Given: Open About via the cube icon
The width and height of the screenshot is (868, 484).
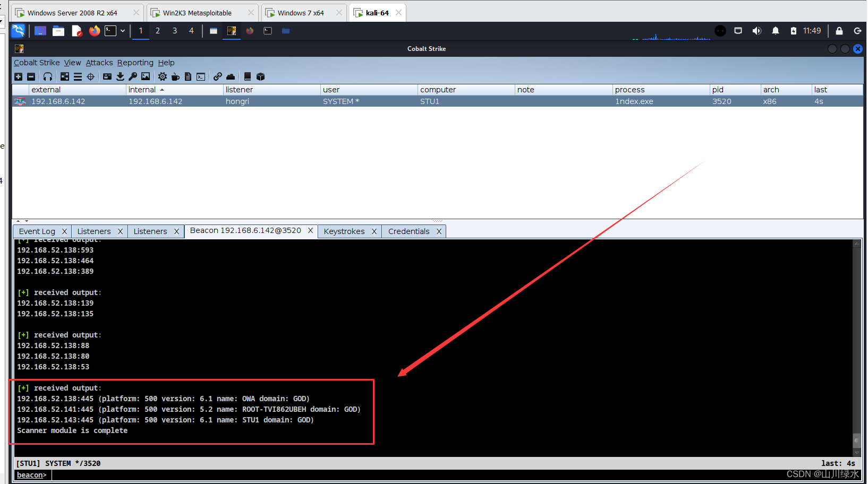Looking at the screenshot, I should pyautogui.click(x=260, y=77).
